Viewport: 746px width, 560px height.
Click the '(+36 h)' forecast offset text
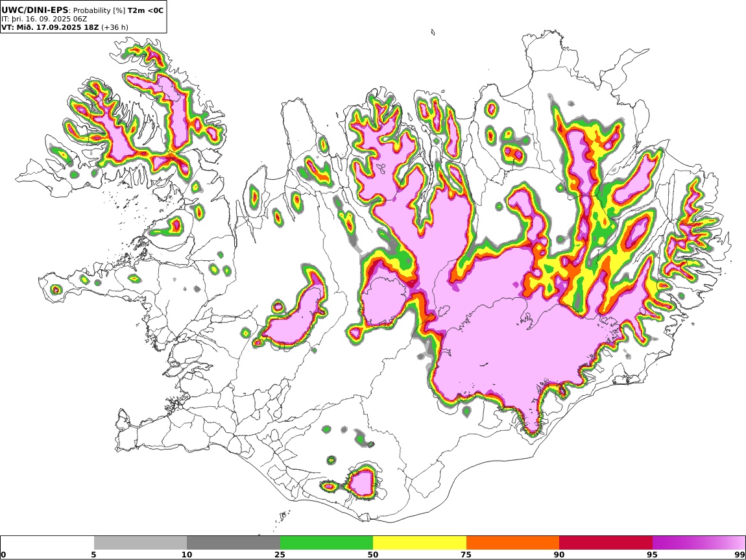coord(115,27)
